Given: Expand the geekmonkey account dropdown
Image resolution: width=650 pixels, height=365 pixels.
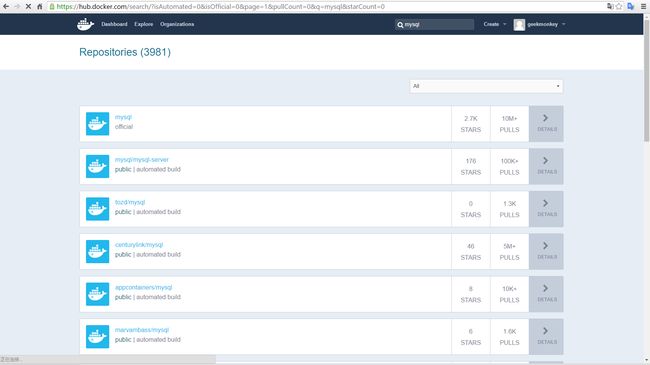Looking at the screenshot, I should (546, 24).
